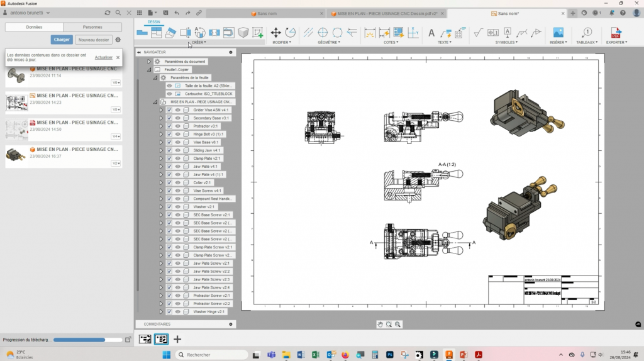Select the Text tool A icon
Viewport: 644px width, 361px height.
coord(431,33)
